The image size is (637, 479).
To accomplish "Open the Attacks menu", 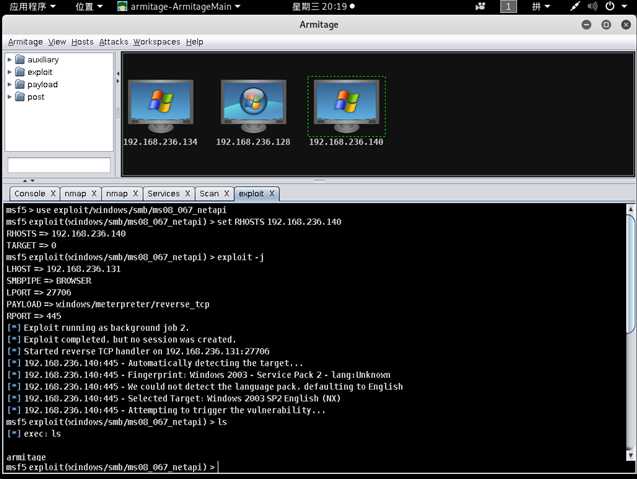I will pos(114,42).
